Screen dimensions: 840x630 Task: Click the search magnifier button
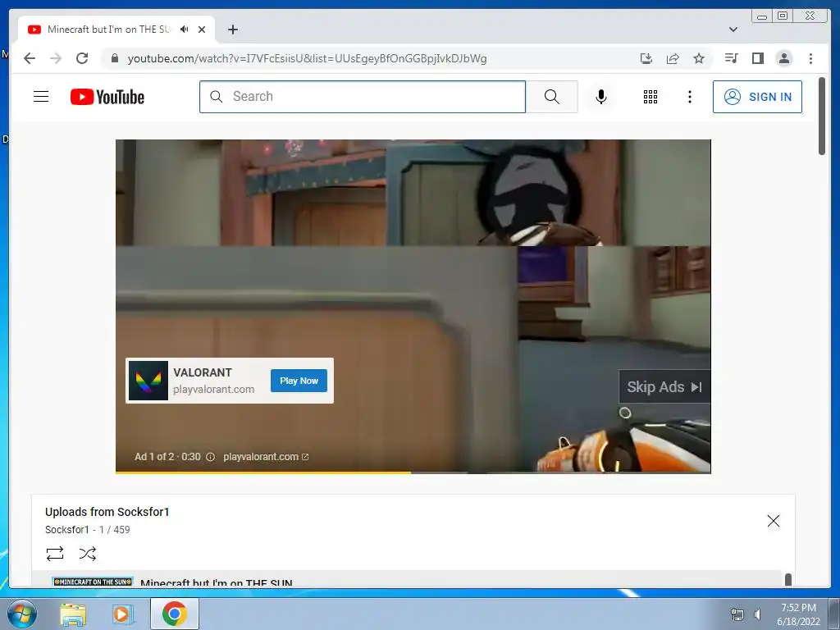pos(552,97)
